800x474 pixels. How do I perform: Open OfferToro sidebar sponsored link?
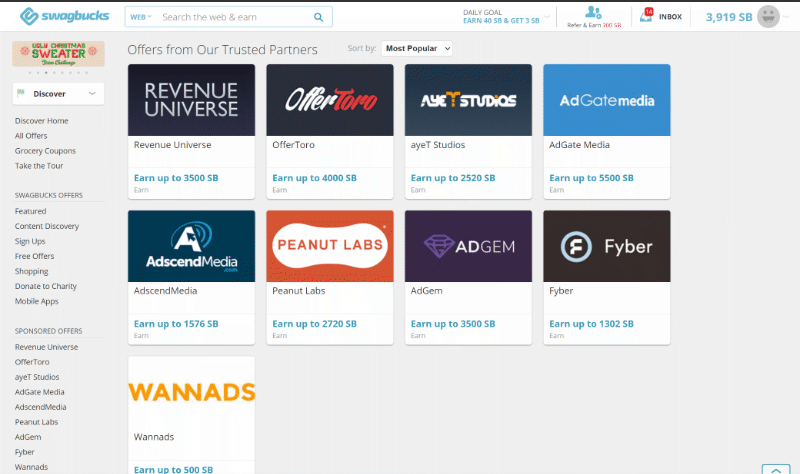32,362
